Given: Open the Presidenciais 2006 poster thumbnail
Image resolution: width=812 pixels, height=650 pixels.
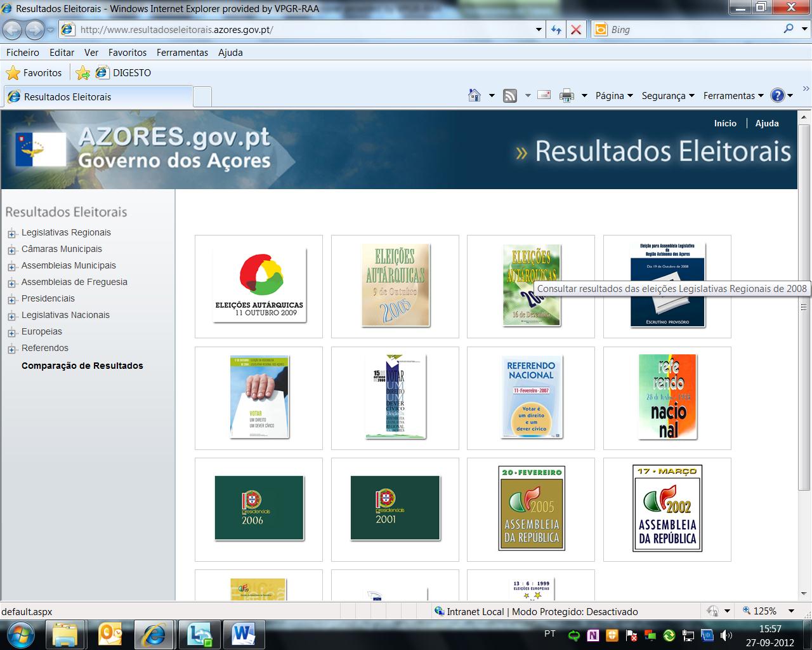Looking at the screenshot, I should point(258,509).
